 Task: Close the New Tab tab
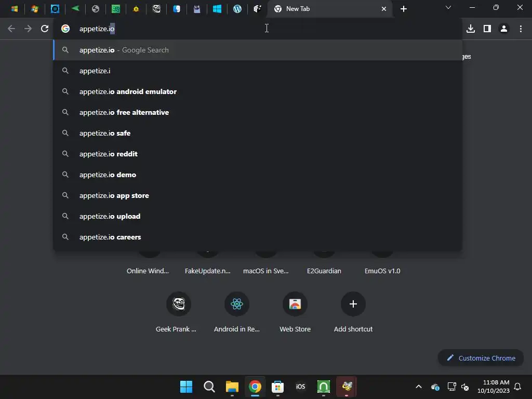point(384,9)
